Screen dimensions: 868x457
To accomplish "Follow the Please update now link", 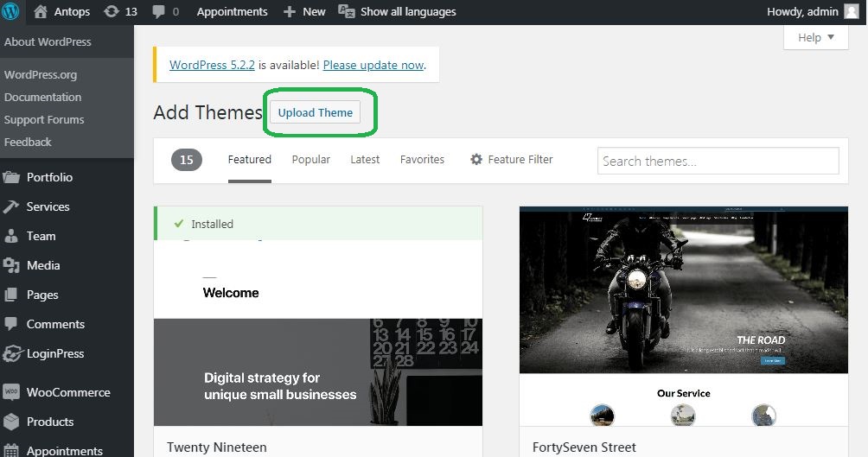I will coord(373,65).
